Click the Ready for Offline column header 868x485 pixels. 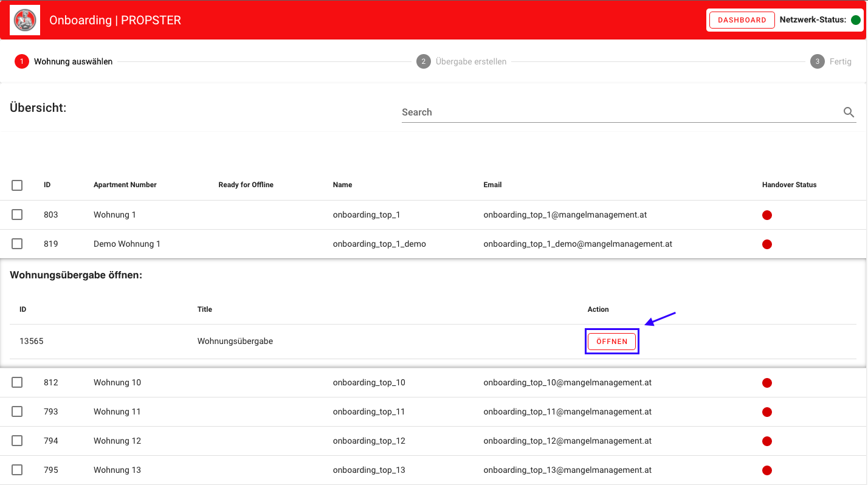(246, 185)
